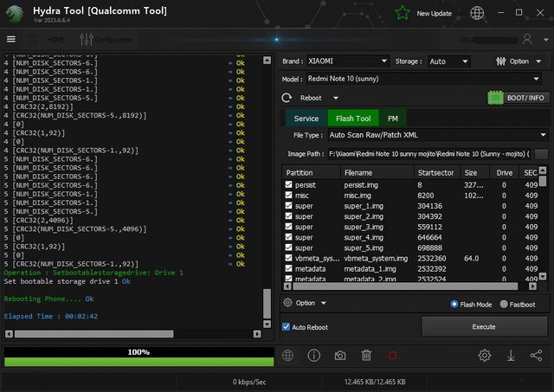Click the Hydra Tool dragon logo
Screen dimensions: 554x392
pos(15,14)
